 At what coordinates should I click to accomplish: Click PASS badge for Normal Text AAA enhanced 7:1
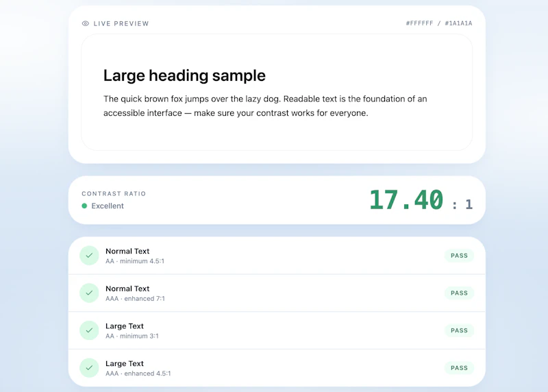459,293
